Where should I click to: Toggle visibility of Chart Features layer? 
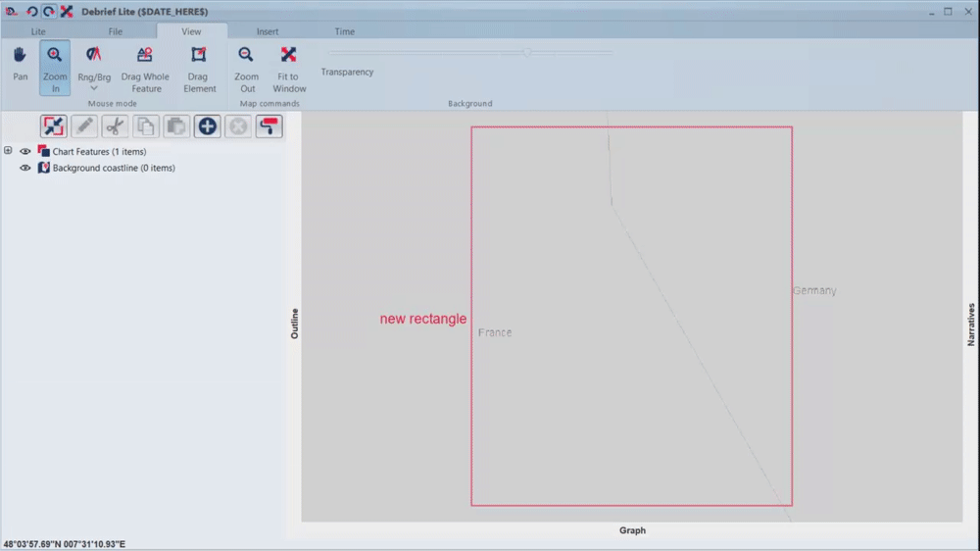pos(25,151)
